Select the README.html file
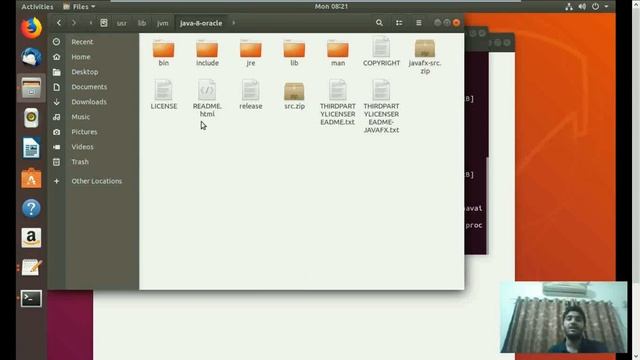 pyautogui.click(x=207, y=99)
